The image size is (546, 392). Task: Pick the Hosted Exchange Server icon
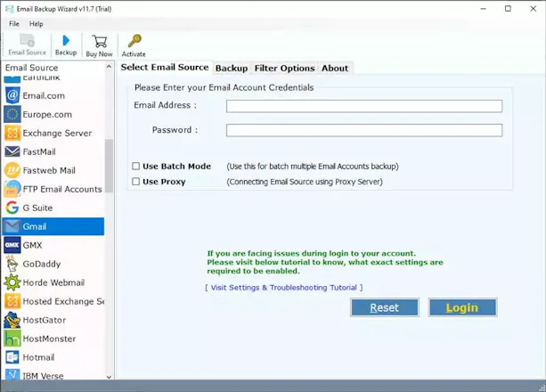(x=12, y=301)
